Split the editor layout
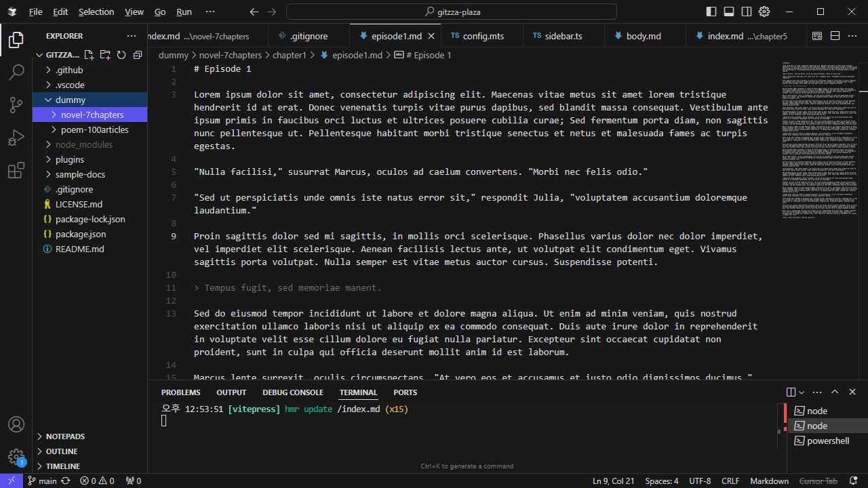Viewport: 868px width, 488px height. pos(835,36)
